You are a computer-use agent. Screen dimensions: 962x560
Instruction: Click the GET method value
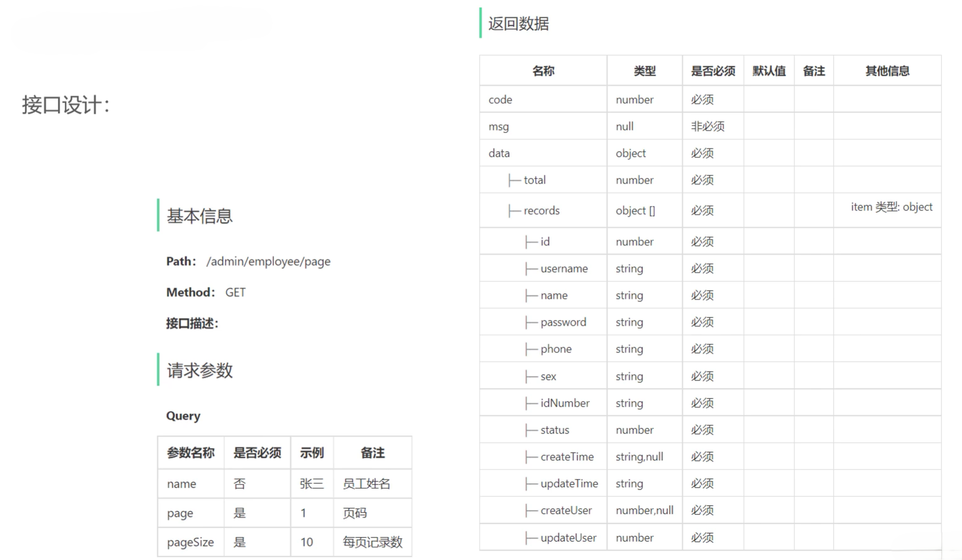(x=235, y=292)
